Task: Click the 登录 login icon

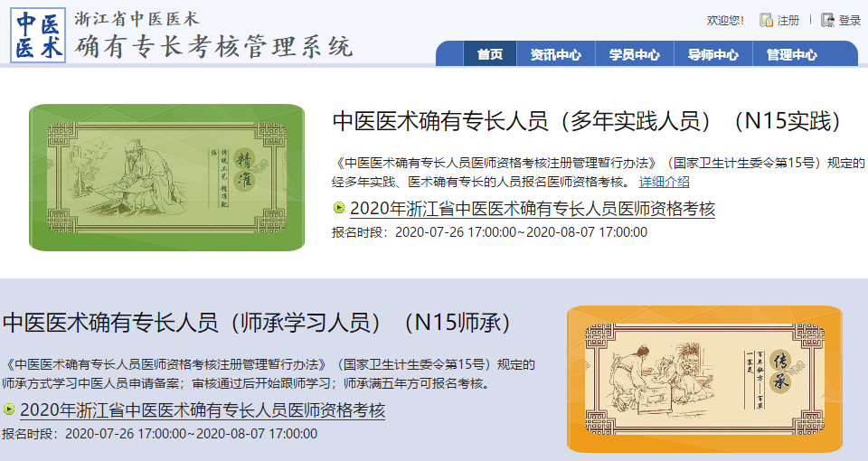Action: point(827,21)
